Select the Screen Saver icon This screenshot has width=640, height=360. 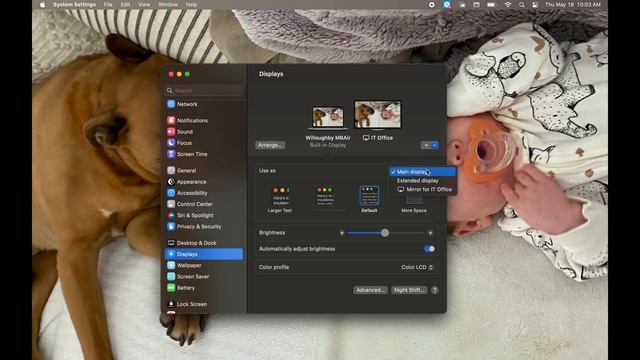[x=171, y=276]
